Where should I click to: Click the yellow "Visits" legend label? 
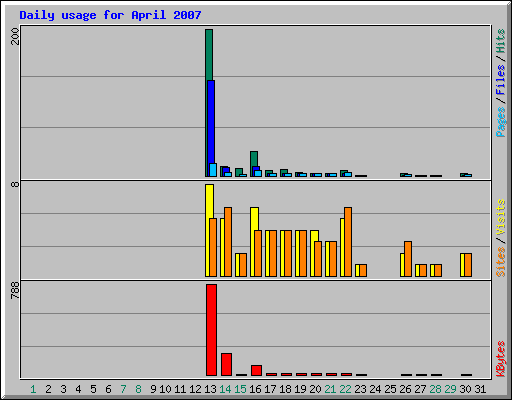(500, 218)
